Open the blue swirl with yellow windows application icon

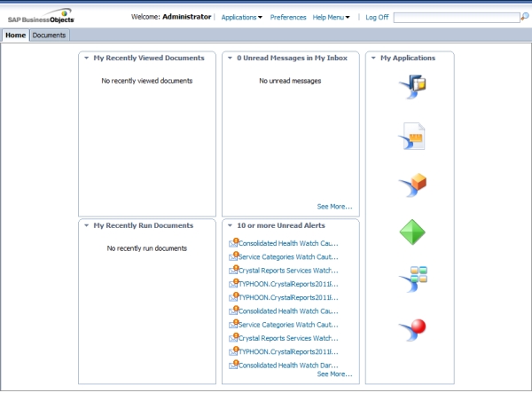click(413, 87)
